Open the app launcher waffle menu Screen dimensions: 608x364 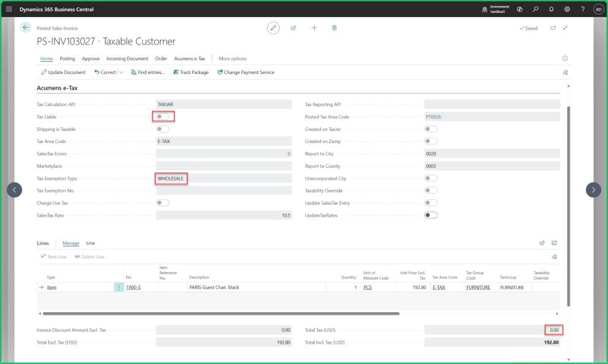[x=9, y=9]
